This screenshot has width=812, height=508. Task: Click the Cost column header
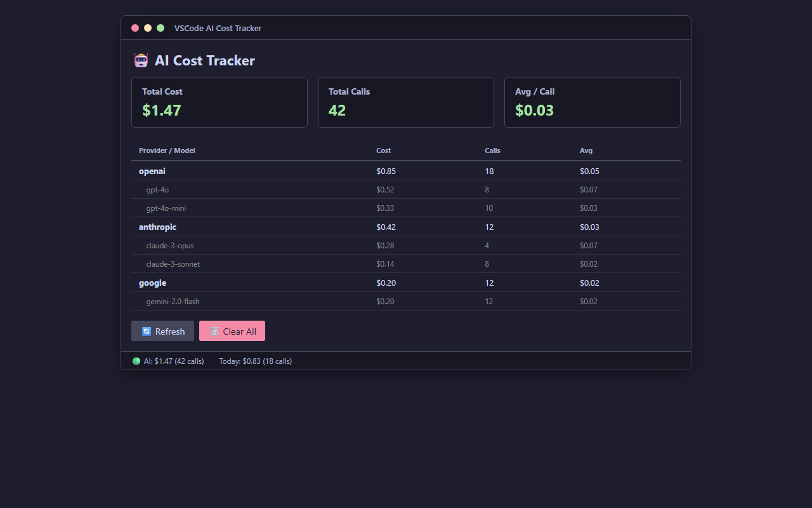pyautogui.click(x=384, y=150)
